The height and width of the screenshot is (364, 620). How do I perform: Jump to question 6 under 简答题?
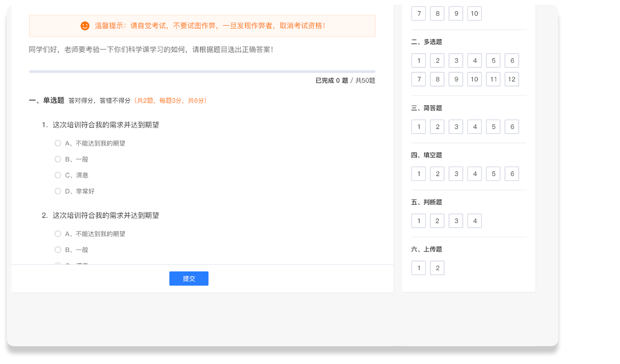click(x=512, y=127)
